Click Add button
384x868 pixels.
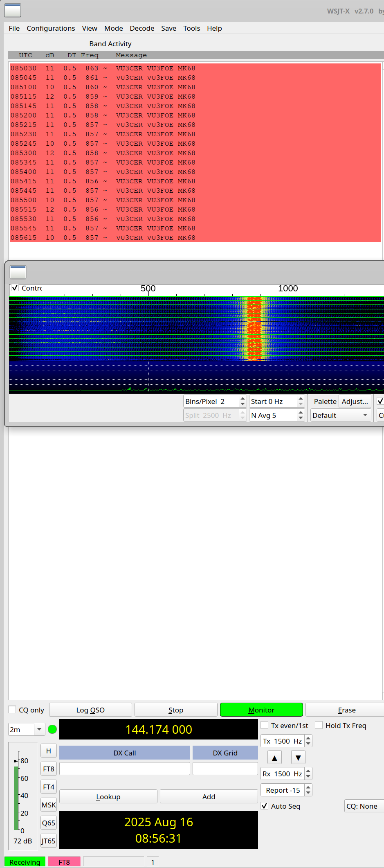[209, 796]
